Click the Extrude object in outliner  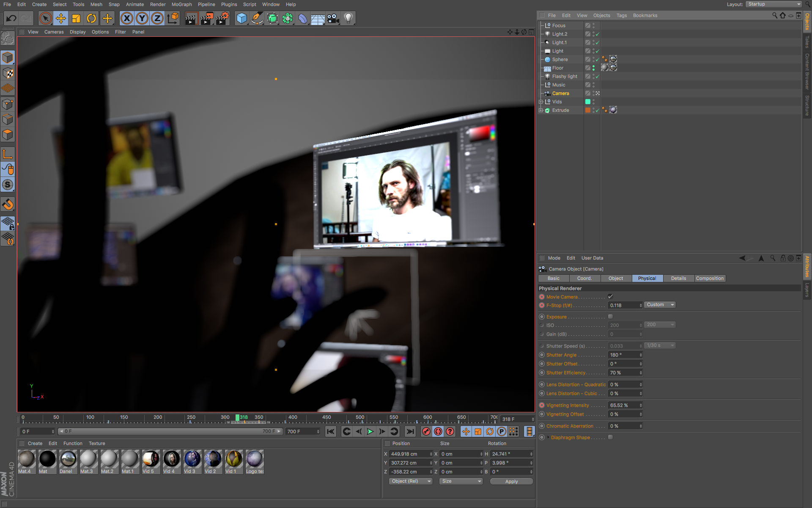click(561, 110)
